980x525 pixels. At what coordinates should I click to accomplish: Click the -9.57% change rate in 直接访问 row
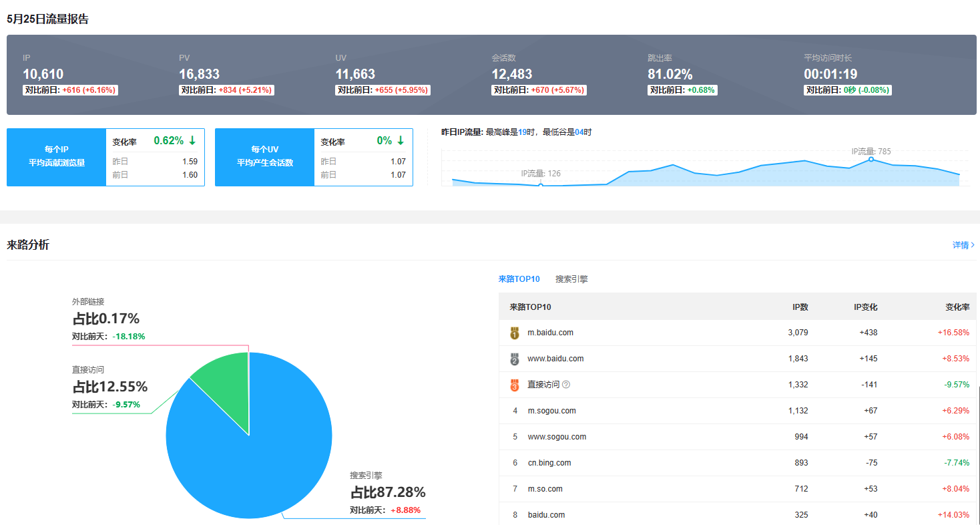955,385
